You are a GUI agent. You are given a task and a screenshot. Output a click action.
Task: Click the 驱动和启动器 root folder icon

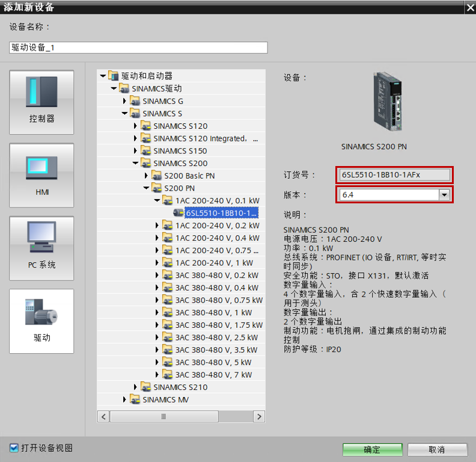114,76
